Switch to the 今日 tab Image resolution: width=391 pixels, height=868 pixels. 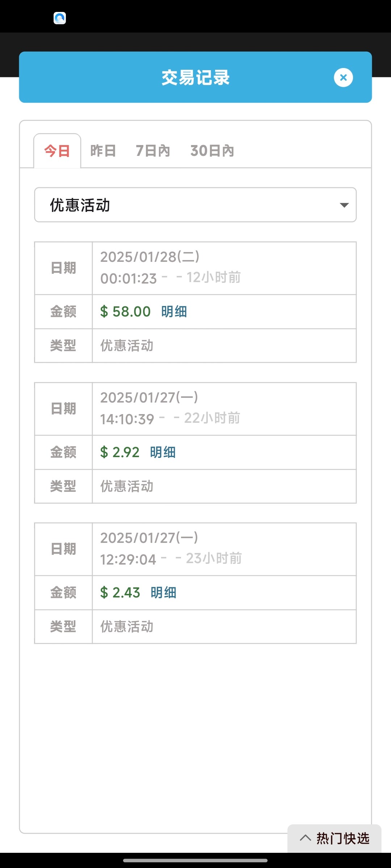point(57,151)
